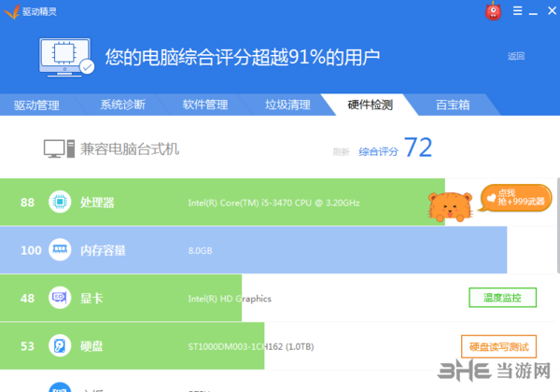Click the 点我抢+999武器 promo bubble
Viewport: 560px width, 392px height.
coord(516,198)
